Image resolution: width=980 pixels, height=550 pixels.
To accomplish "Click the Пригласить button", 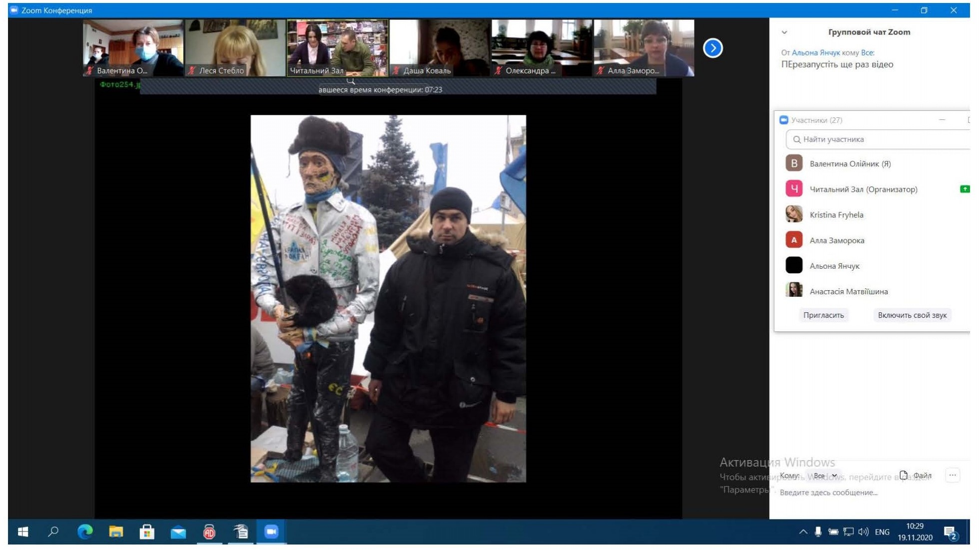I will [x=823, y=315].
